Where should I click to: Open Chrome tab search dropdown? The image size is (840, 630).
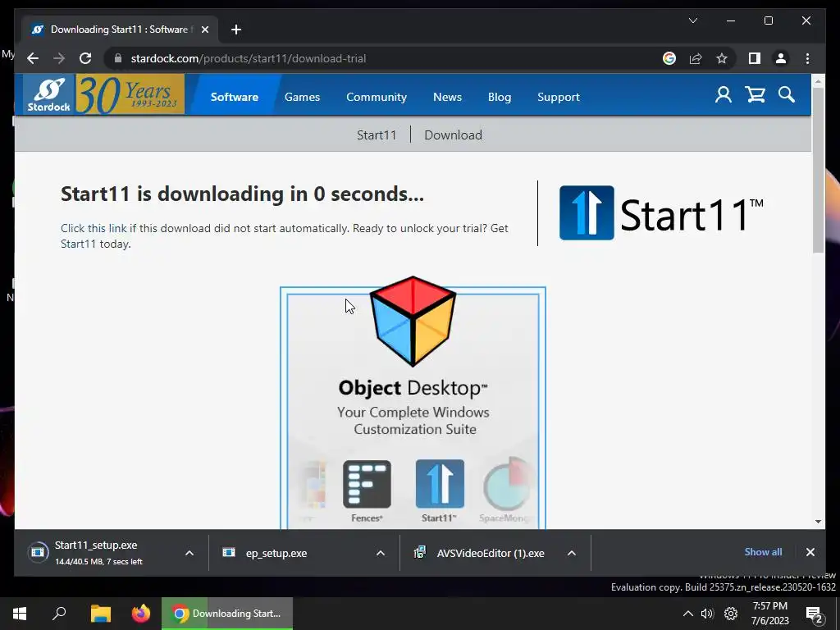click(x=692, y=21)
